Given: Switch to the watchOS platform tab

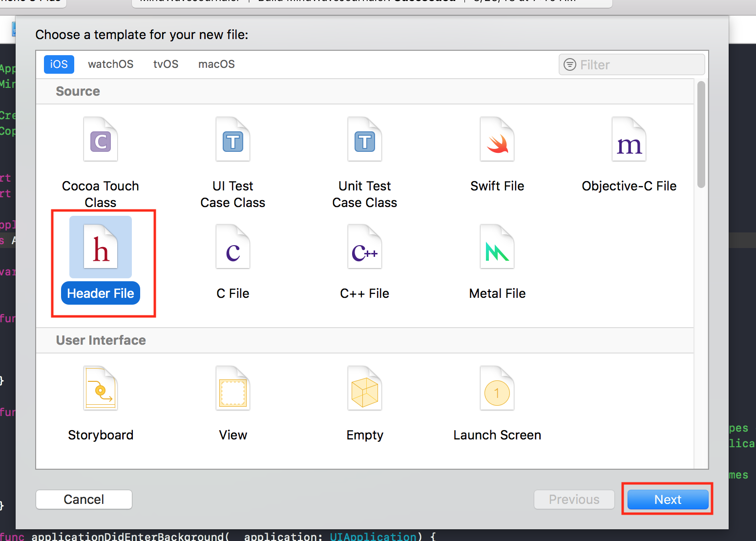Looking at the screenshot, I should (x=110, y=64).
